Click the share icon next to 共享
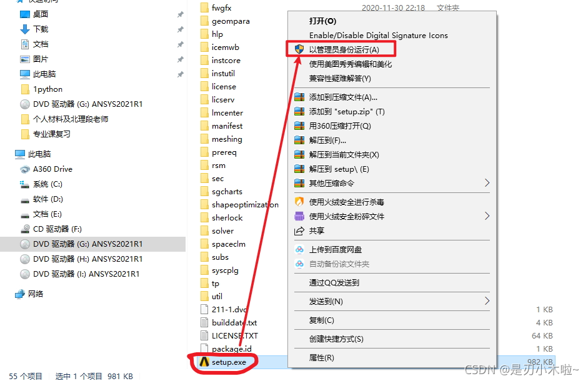This screenshot has height=381, width=588. (x=299, y=230)
